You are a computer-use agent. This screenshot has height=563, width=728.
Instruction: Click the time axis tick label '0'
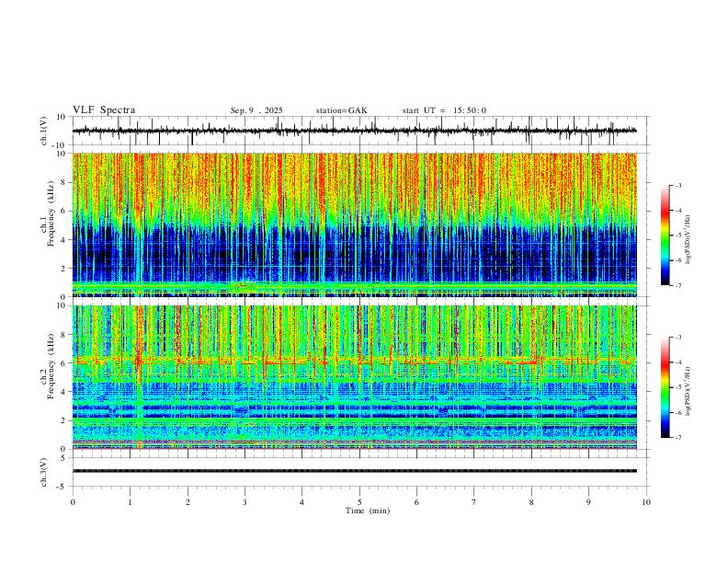(73, 502)
